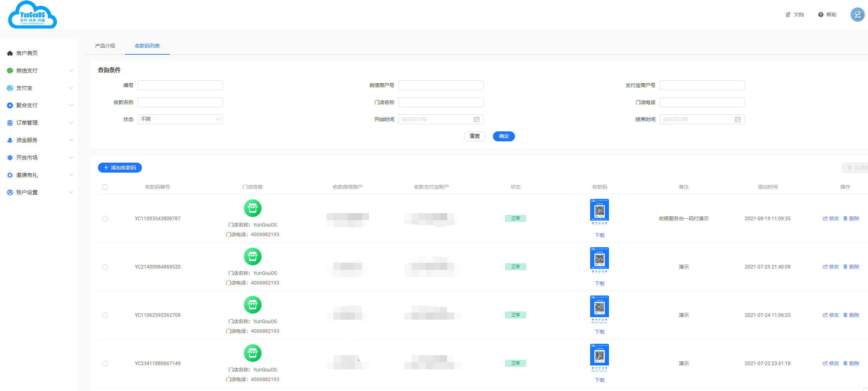Click the 支付宝 sidebar icon
Image resolution: width=868 pixels, height=391 pixels.
coord(10,88)
